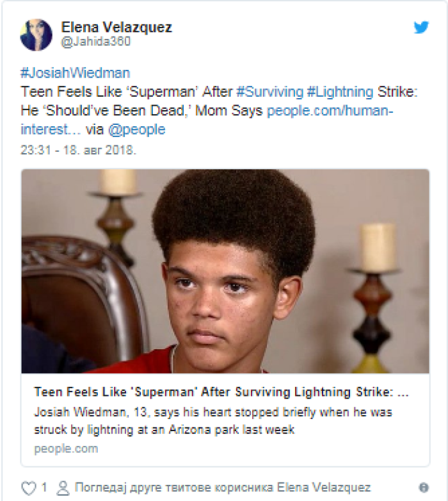Click the @Jahida360 handle

point(95,42)
